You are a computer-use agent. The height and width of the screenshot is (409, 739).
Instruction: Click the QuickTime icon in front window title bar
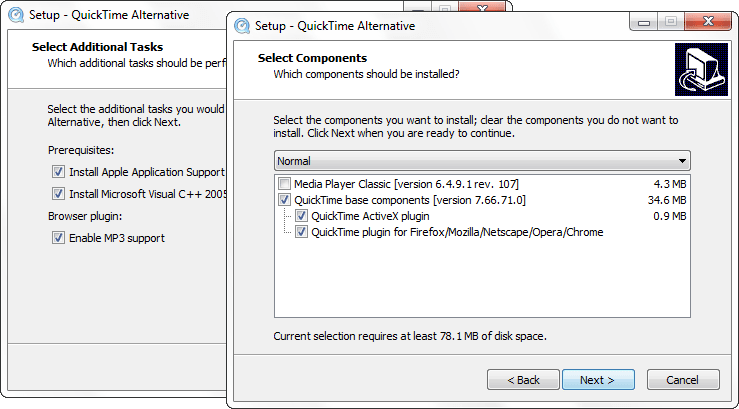coord(242,25)
